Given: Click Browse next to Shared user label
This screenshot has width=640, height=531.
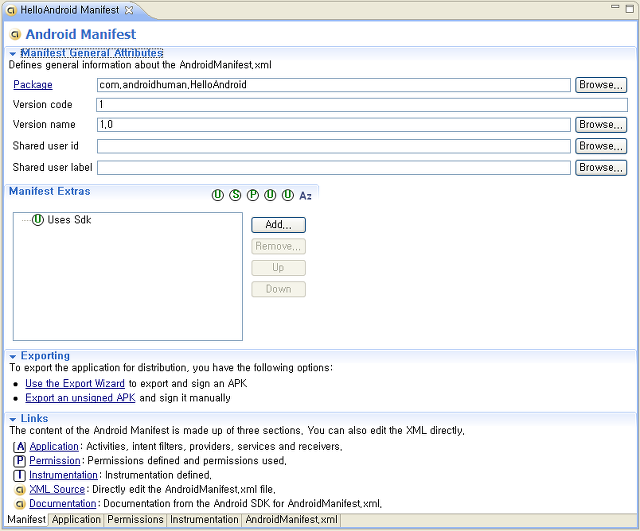Looking at the screenshot, I should coord(601,167).
